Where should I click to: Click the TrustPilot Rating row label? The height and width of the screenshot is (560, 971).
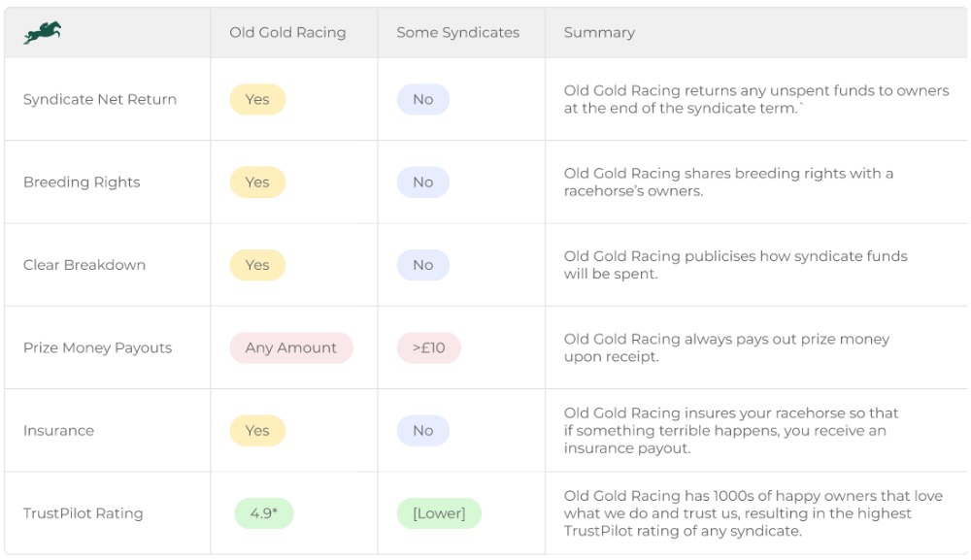(83, 513)
